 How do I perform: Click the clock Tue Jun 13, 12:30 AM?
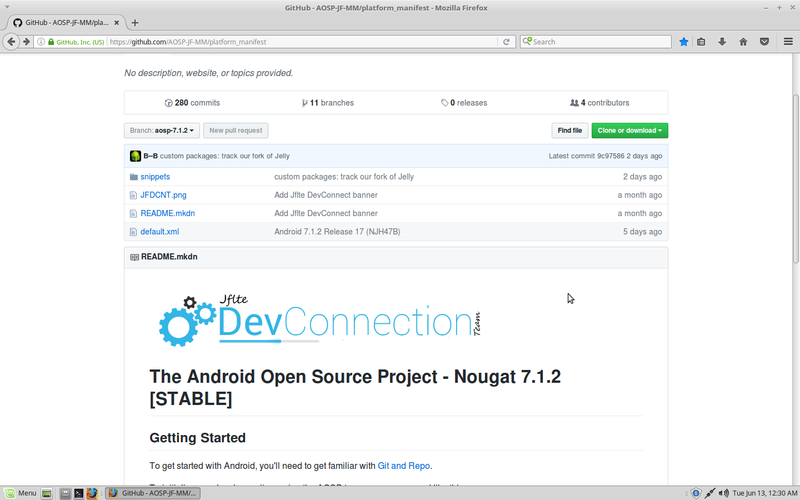(765, 493)
